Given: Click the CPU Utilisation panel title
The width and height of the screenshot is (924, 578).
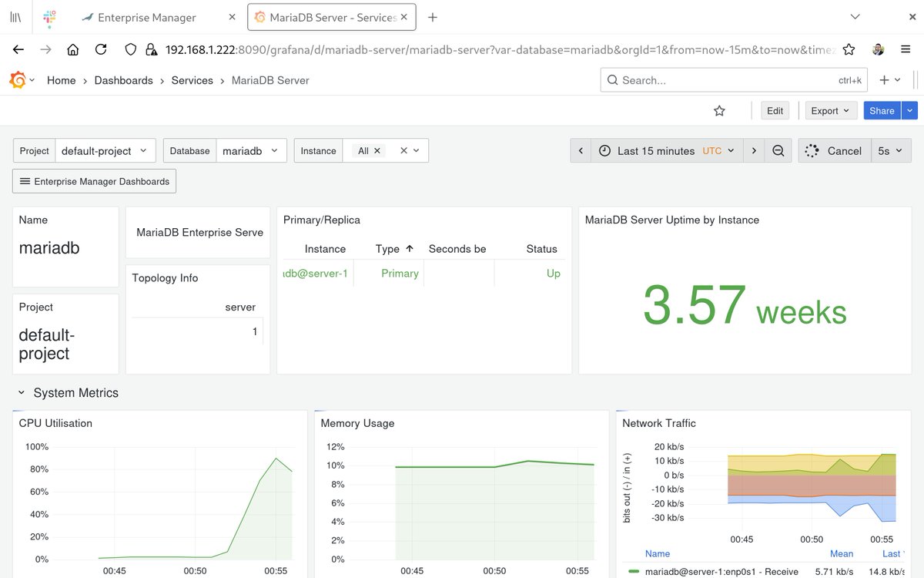Looking at the screenshot, I should tap(55, 423).
